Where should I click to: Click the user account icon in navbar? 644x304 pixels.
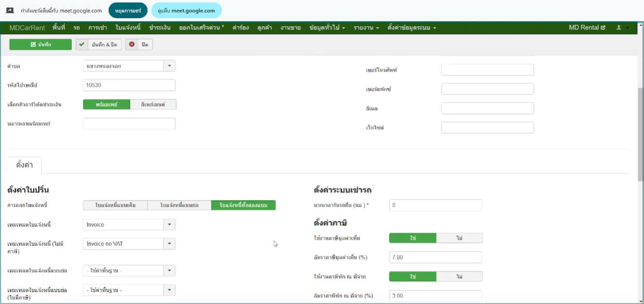(622, 27)
